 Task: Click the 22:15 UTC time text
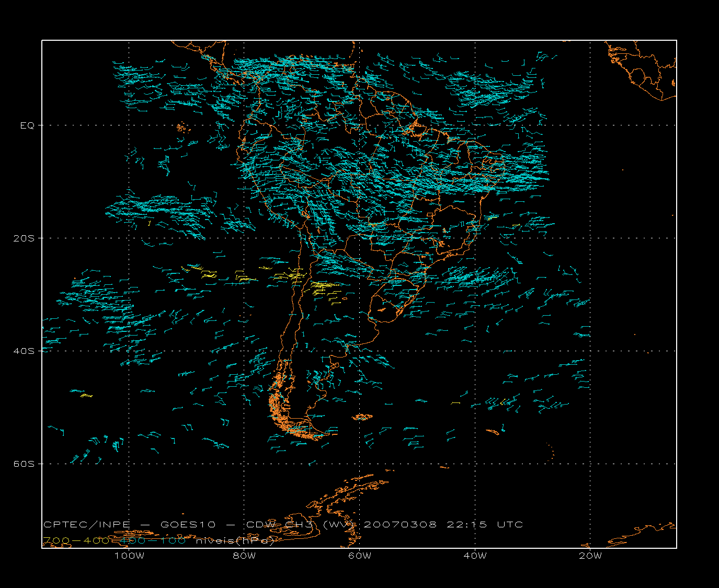[485, 524]
